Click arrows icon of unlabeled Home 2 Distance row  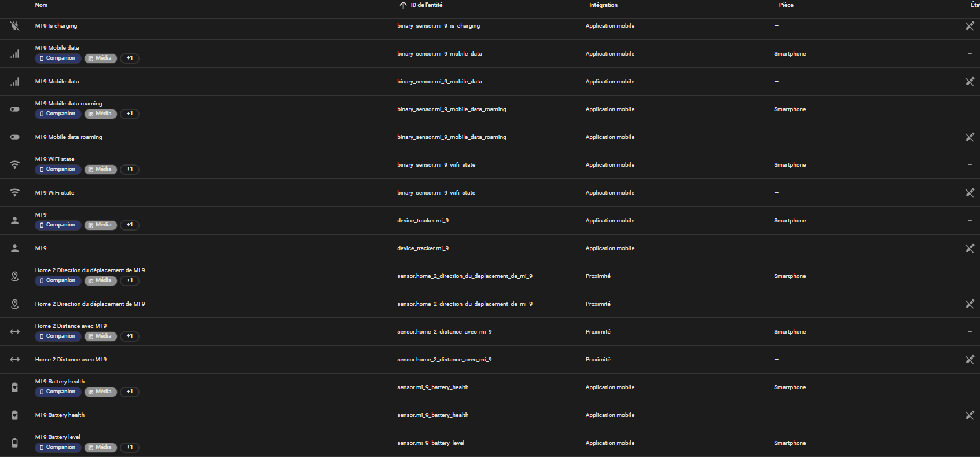point(15,360)
